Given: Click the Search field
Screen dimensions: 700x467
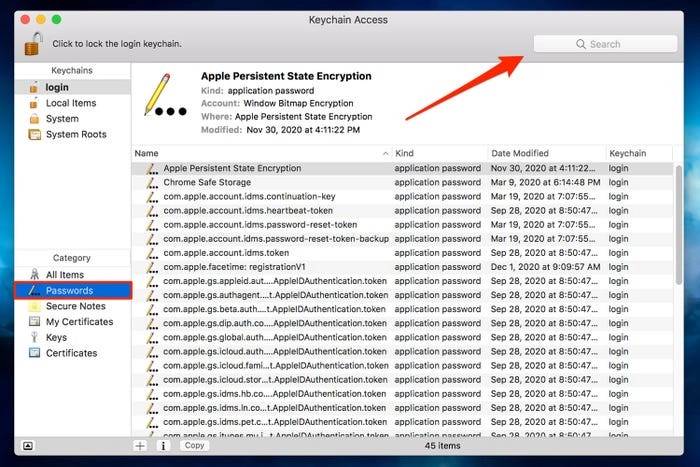Looking at the screenshot, I should pyautogui.click(x=605, y=44).
